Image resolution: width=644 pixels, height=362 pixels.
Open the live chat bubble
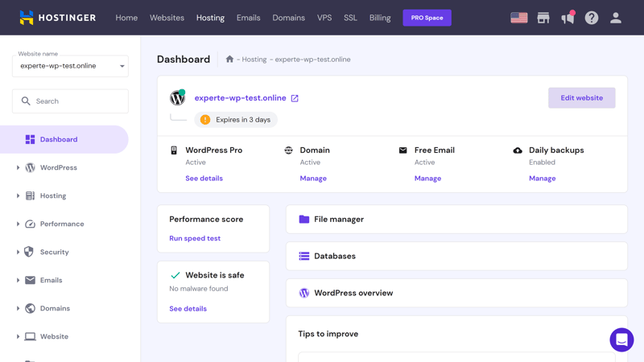click(621, 339)
